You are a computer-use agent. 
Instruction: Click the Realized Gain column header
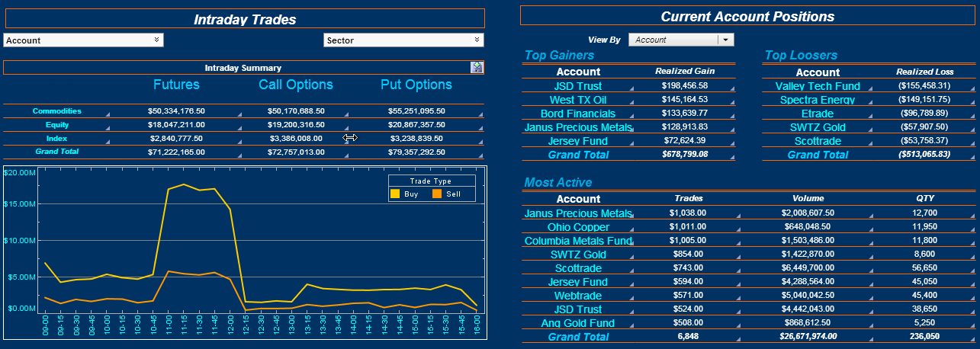(684, 71)
